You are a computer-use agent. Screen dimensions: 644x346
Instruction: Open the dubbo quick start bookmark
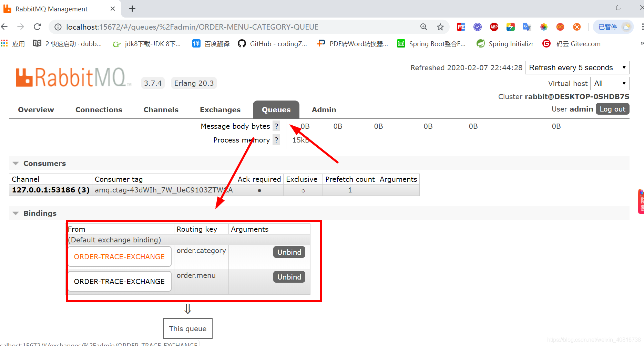click(x=68, y=44)
